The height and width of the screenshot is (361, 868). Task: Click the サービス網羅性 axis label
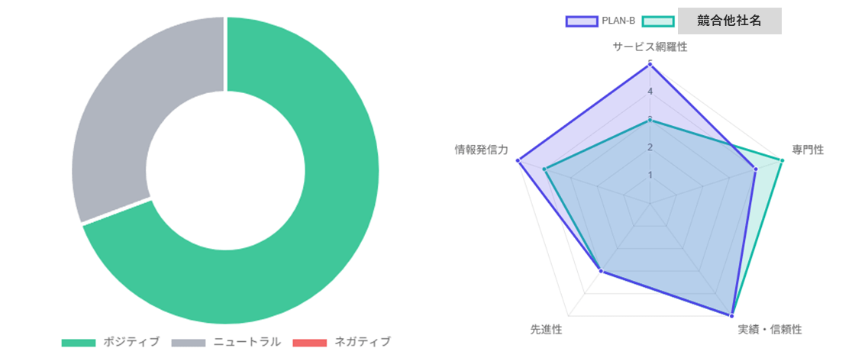click(x=650, y=47)
